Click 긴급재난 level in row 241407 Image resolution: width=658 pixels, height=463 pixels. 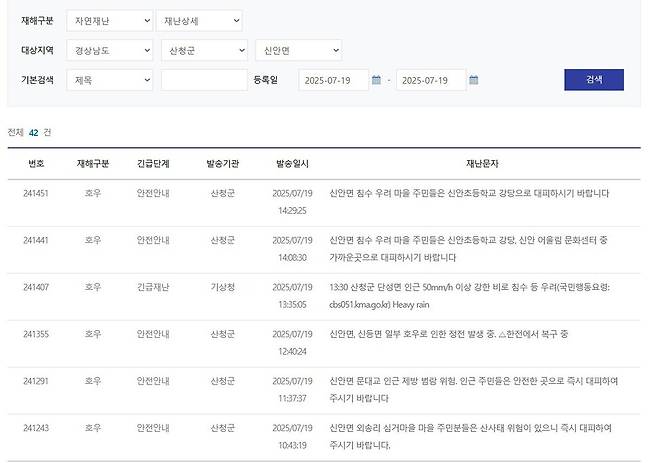click(153, 288)
